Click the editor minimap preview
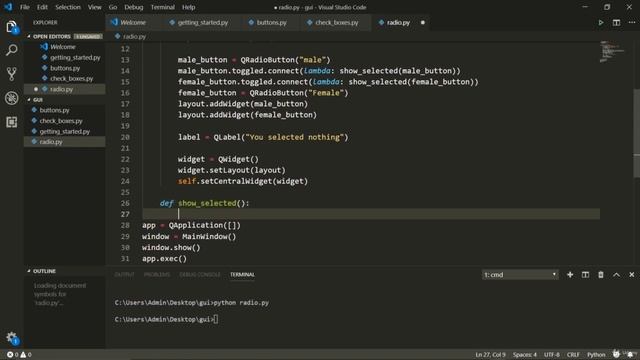The width and height of the screenshot is (640, 360). click(x=611, y=51)
